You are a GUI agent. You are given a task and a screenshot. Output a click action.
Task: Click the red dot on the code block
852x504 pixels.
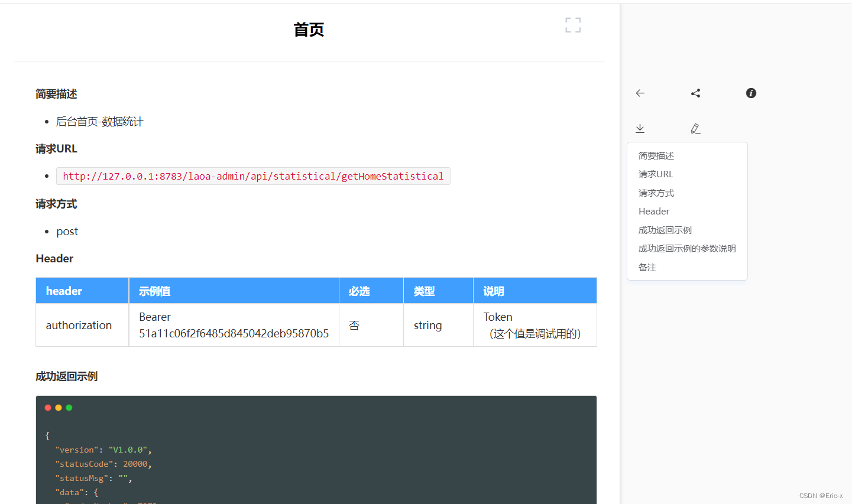[47, 407]
